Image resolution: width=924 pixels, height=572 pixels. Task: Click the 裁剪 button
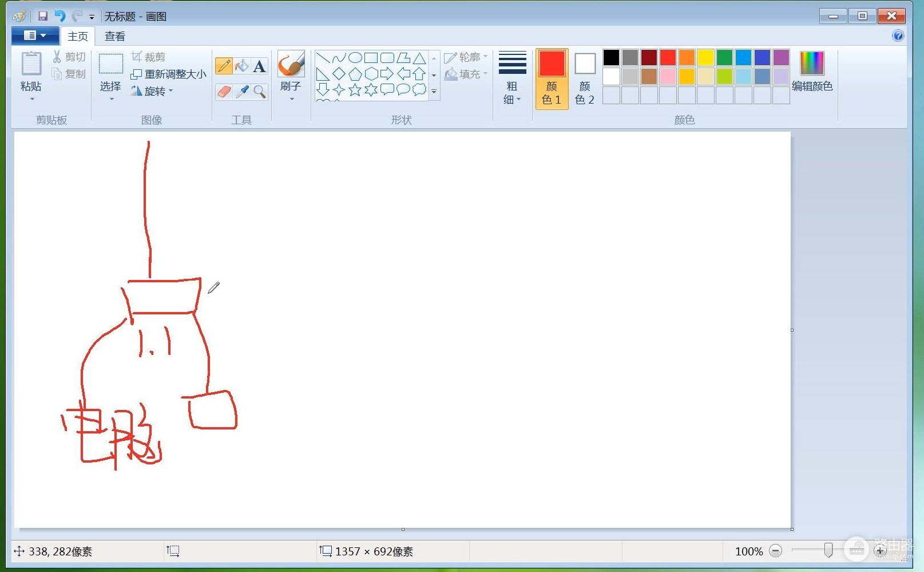[148, 57]
